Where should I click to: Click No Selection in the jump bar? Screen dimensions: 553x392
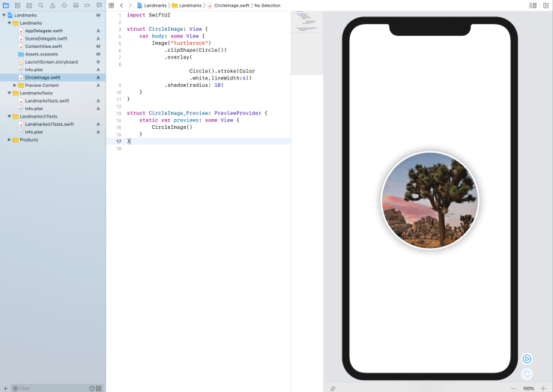267,5
